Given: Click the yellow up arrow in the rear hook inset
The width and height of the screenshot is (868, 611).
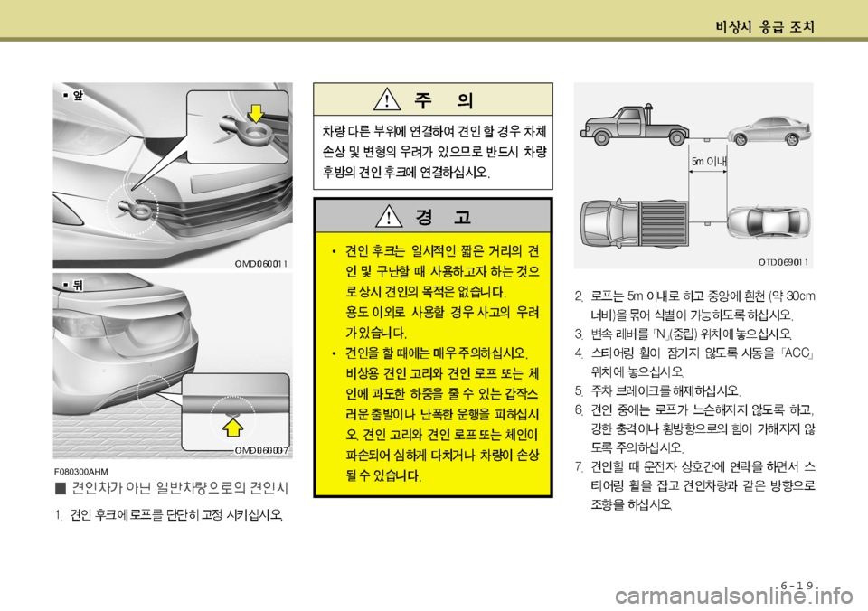Looking at the screenshot, I should (233, 428).
